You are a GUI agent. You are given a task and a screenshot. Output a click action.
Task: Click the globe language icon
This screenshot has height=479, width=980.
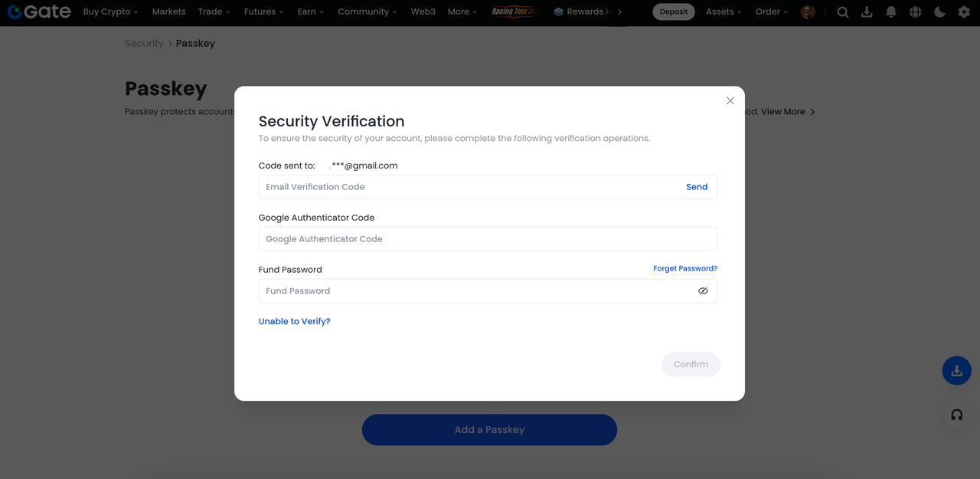(916, 12)
